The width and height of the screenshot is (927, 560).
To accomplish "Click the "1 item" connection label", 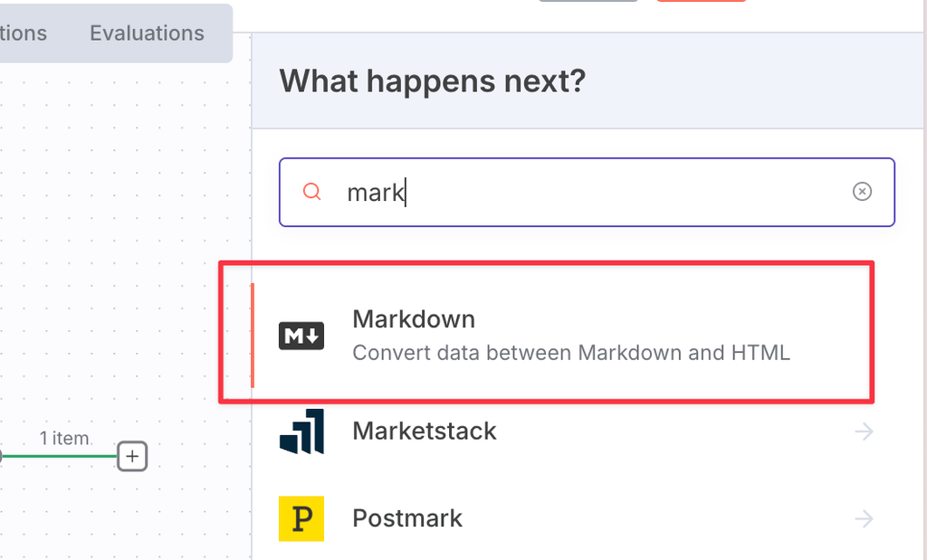I will 64,438.
